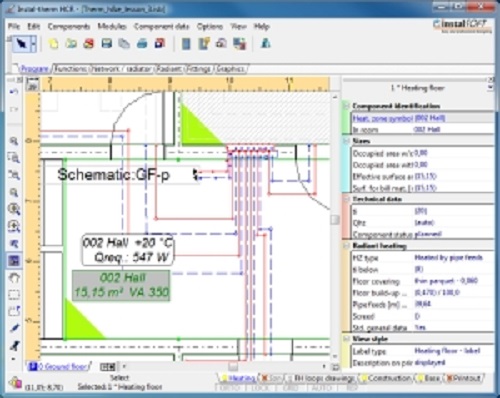Collapse the Technical data section
The width and height of the screenshot is (500, 398).
(347, 199)
